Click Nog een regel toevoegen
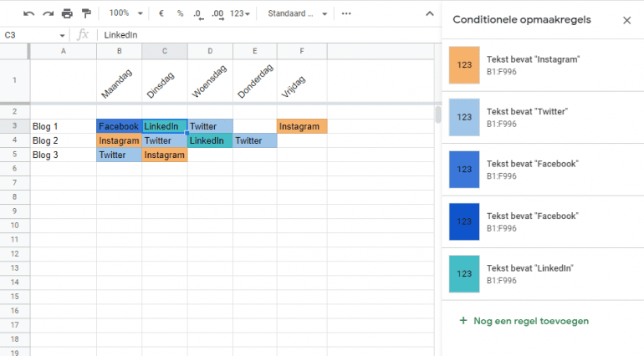This screenshot has width=644, height=356. click(524, 321)
